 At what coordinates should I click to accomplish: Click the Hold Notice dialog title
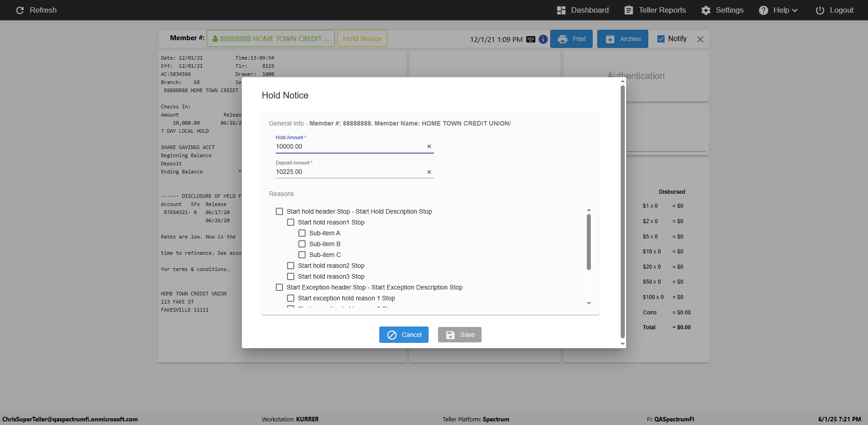285,95
